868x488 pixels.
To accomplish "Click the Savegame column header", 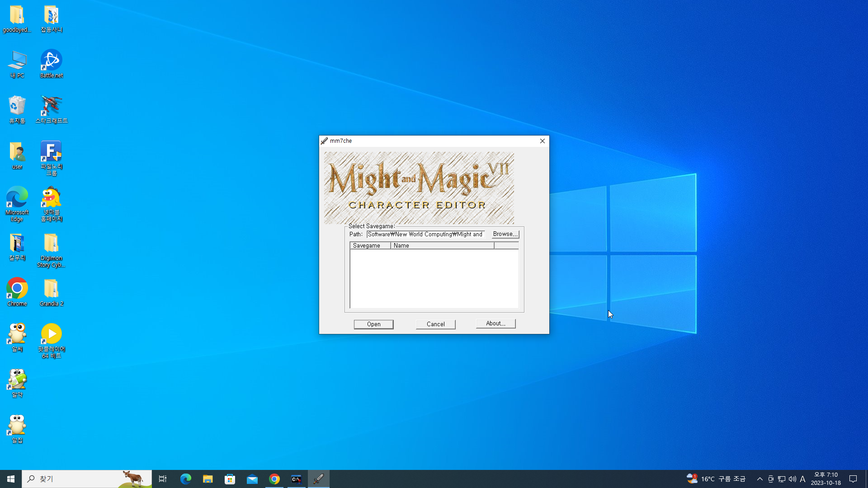I will (x=370, y=245).
